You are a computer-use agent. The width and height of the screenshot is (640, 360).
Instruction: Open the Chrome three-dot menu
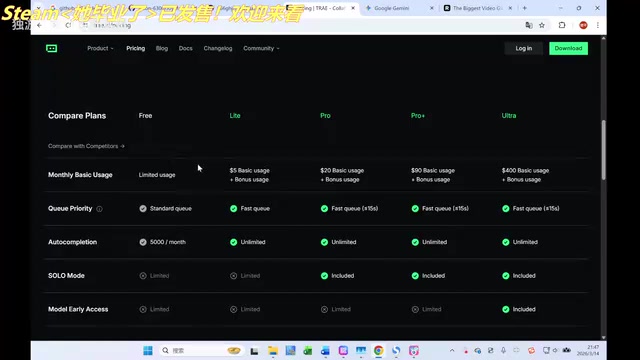click(598, 25)
